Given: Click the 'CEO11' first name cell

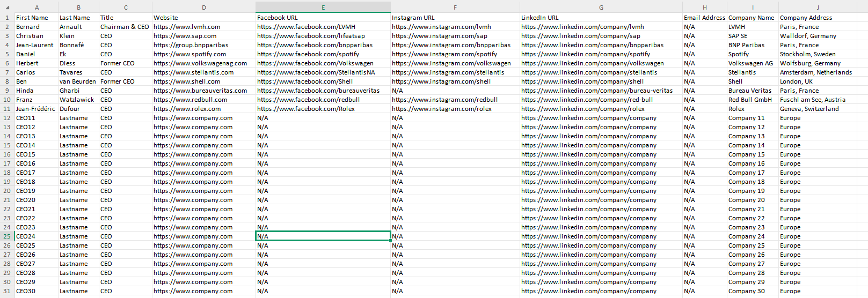Looking at the screenshot, I should point(37,118).
